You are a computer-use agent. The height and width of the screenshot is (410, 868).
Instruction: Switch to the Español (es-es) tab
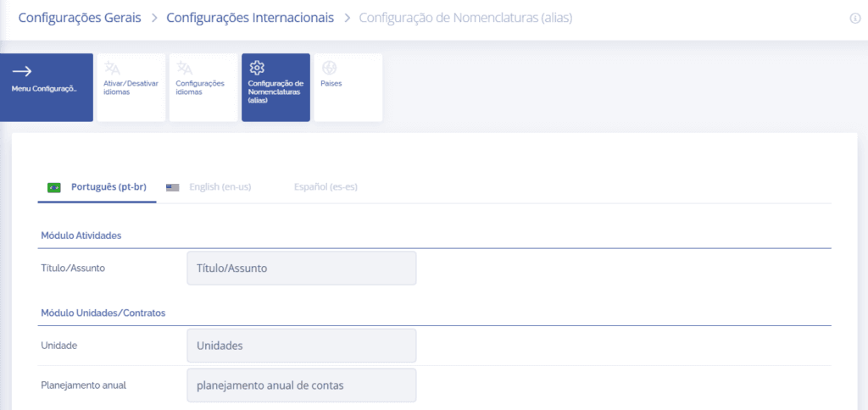tap(325, 187)
